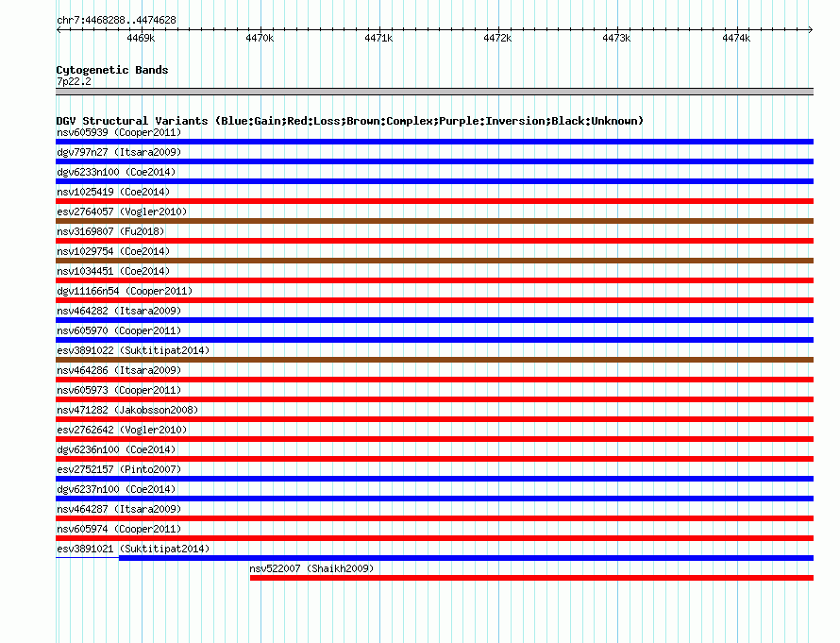Click the Cytogenetic Bands track title
Image resolution: width=840 pixels, height=643 pixels.
(x=112, y=70)
